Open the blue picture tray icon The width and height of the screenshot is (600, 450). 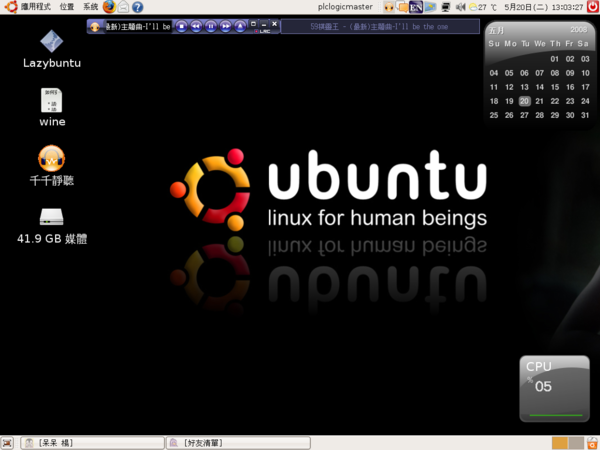pos(430,7)
